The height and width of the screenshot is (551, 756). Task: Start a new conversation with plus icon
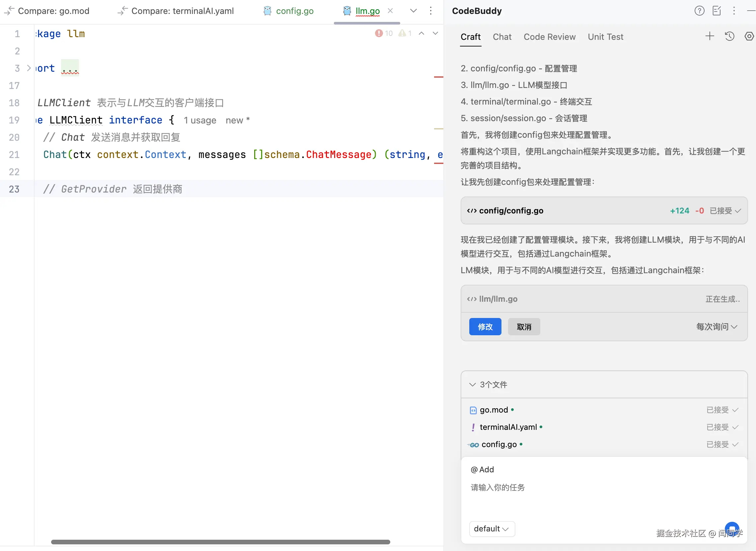(710, 37)
